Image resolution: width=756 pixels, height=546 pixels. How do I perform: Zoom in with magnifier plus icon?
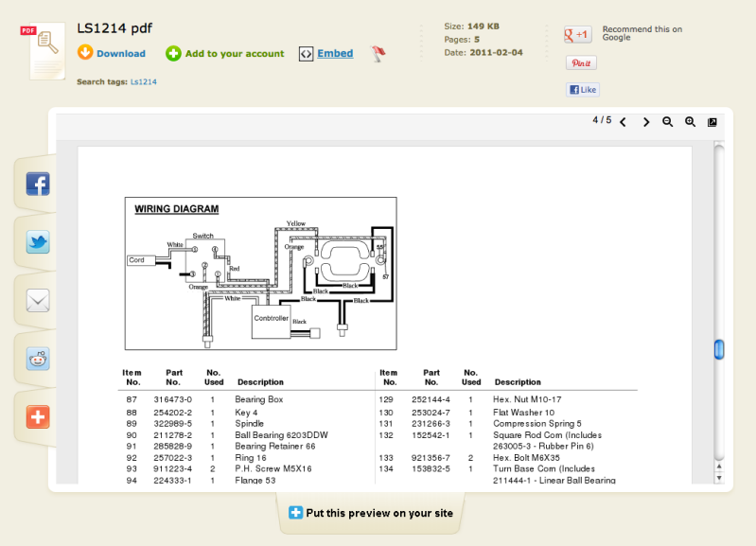tap(691, 122)
